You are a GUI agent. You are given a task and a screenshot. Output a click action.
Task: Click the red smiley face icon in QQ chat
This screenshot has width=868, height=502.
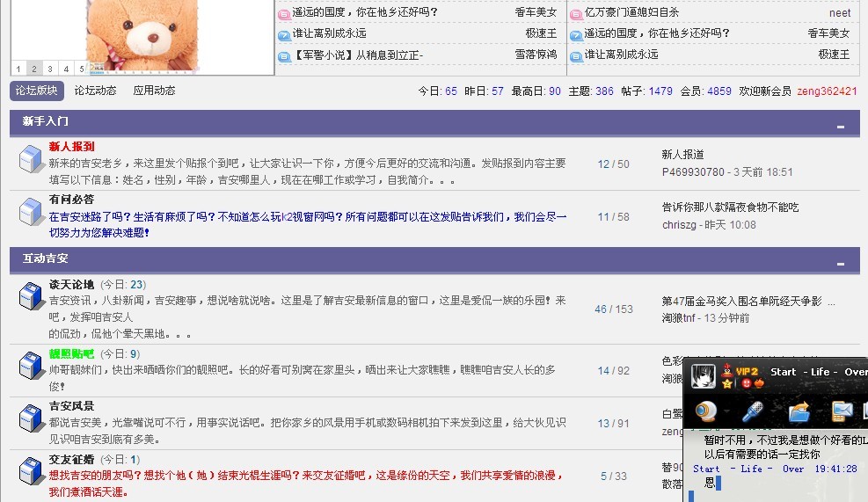(747, 383)
